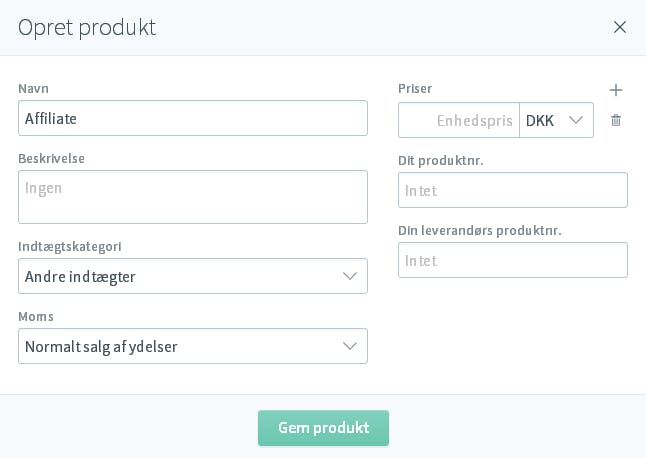Click the Moms label
The image size is (646, 458).
36,316
